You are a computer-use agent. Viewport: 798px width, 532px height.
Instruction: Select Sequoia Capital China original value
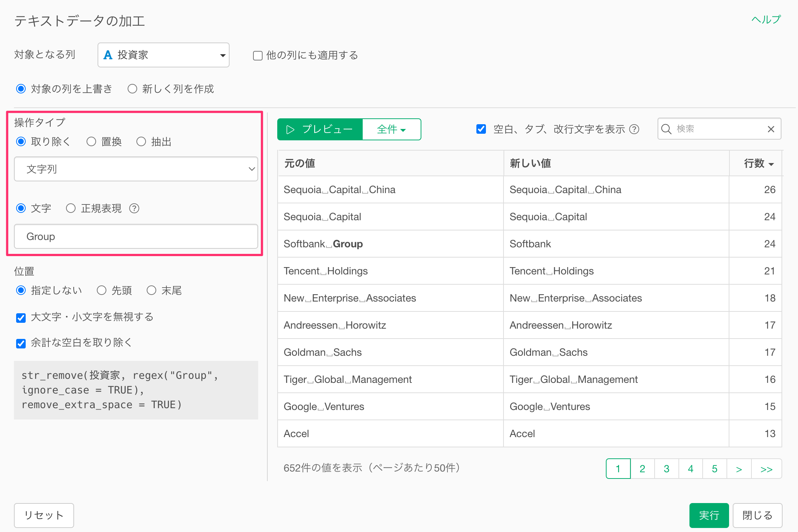(x=391, y=189)
